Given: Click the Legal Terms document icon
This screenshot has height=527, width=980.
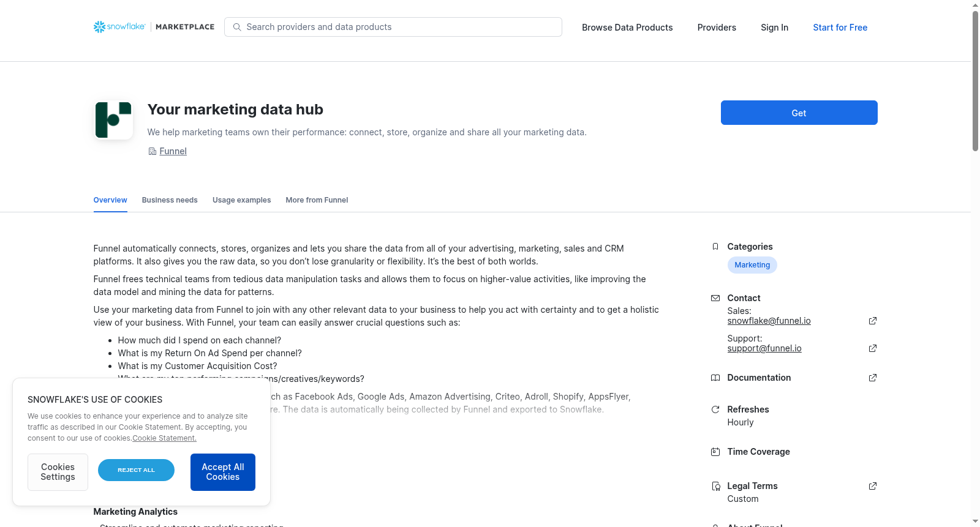Looking at the screenshot, I should (715, 486).
